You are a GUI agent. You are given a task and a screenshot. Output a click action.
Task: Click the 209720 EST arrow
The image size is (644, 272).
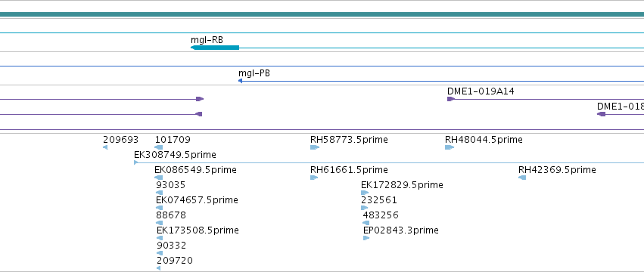[158, 268]
